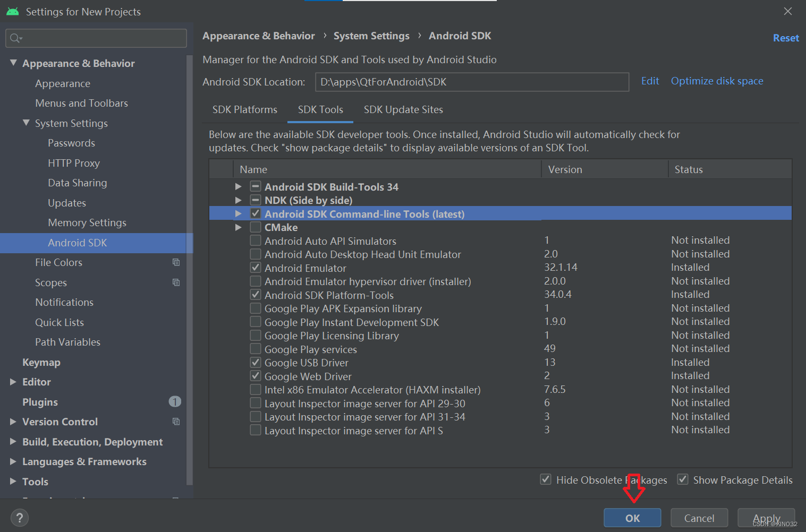Image resolution: width=806 pixels, height=532 pixels.
Task: Toggle NDK (Side by side) checkbox
Action: 256,200
